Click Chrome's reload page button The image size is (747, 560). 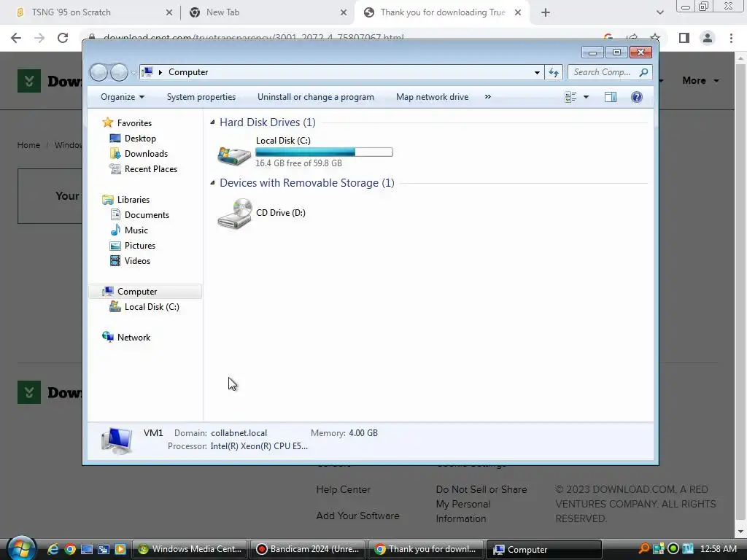[x=63, y=38]
